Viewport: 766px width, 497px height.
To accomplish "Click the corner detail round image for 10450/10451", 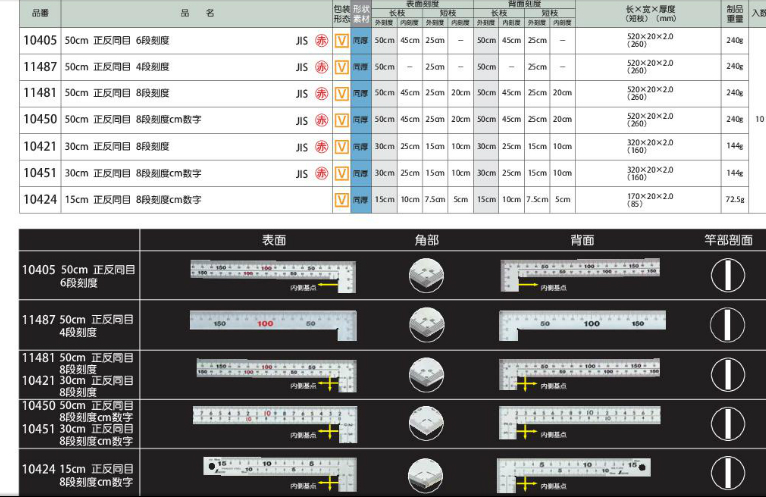I will pyautogui.click(x=426, y=423).
